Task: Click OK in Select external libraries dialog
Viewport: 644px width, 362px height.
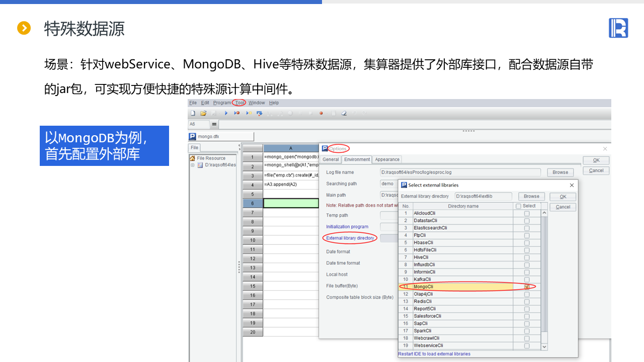Action: 562,197
